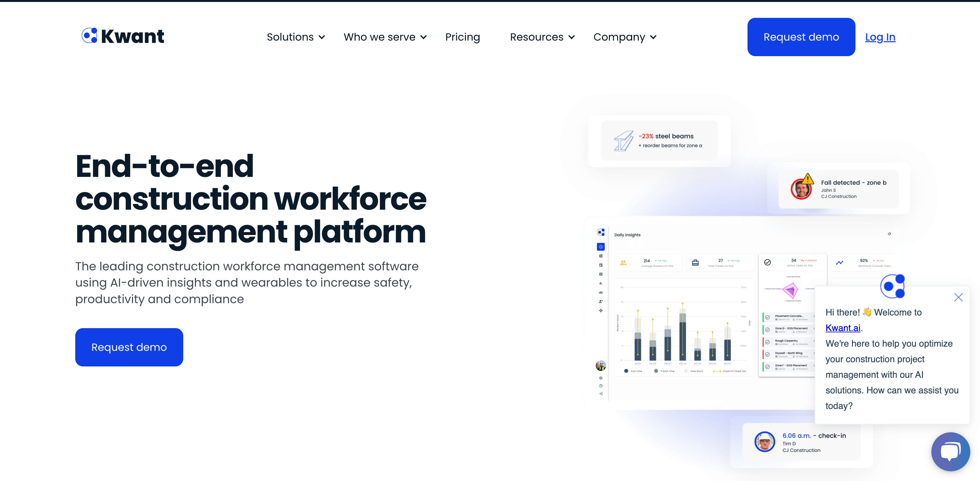
Task: Open the Kwant.ai link in chat message
Action: coord(843,328)
